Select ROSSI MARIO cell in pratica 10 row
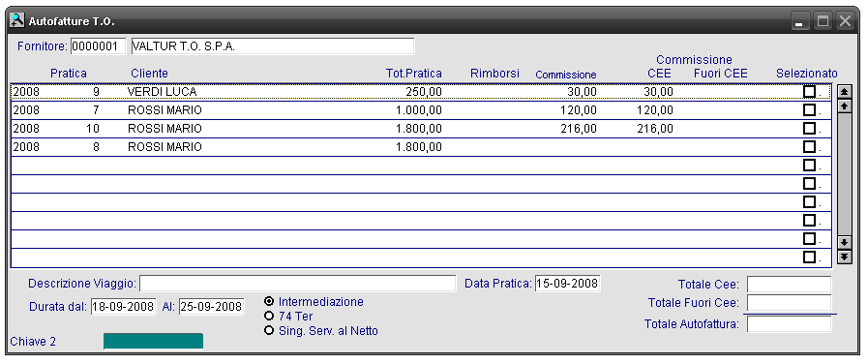The width and height of the screenshot is (868, 364). 165,129
